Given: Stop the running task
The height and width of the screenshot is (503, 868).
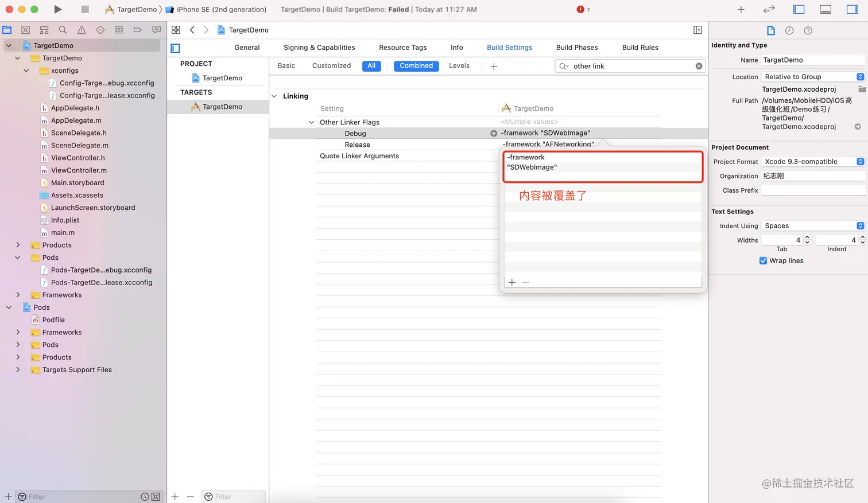Looking at the screenshot, I should point(85,9).
